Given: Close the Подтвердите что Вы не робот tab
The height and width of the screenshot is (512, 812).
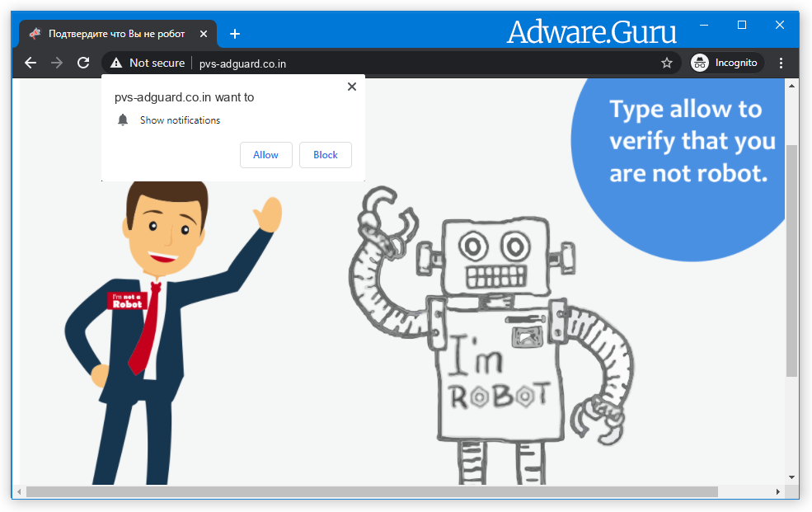Looking at the screenshot, I should (x=203, y=34).
